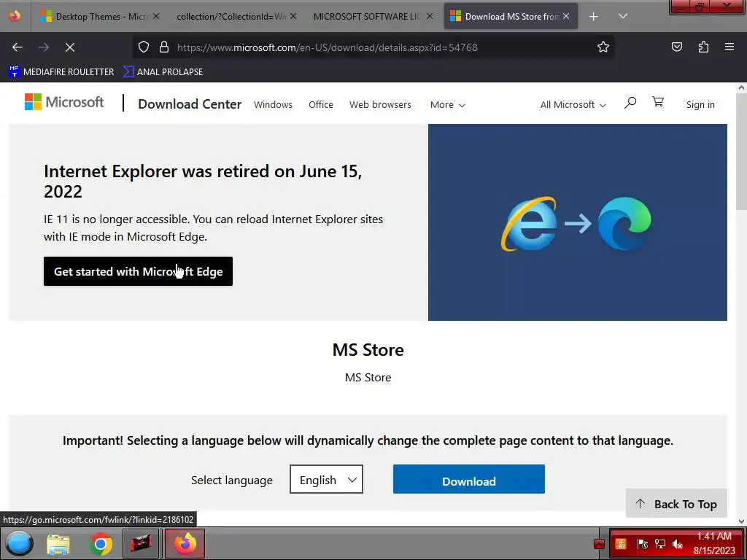Switch to Desktop Themes tab
The height and width of the screenshot is (560, 747).
pyautogui.click(x=99, y=17)
